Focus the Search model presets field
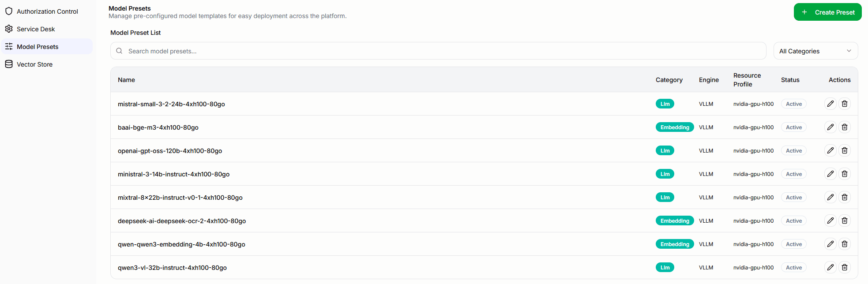This screenshot has height=284, width=868. pyautogui.click(x=438, y=51)
